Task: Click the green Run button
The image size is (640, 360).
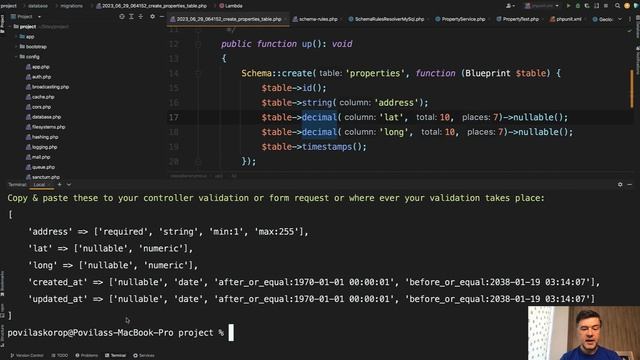Action: (568, 6)
